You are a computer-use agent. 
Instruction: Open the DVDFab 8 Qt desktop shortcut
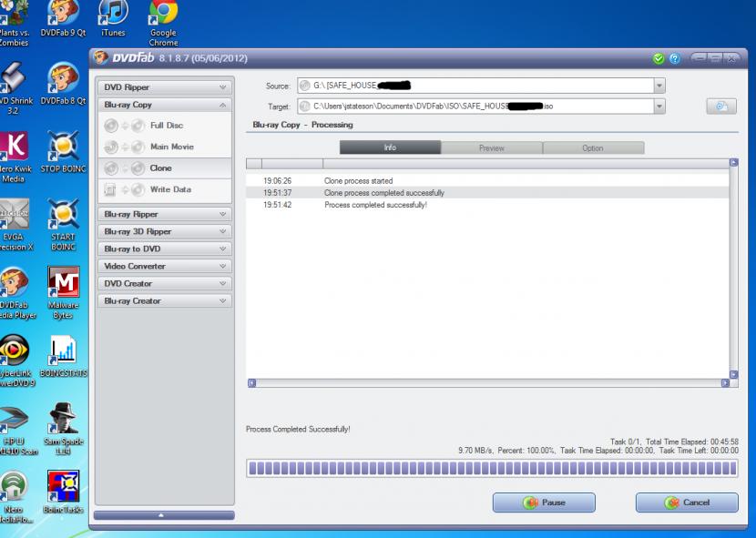click(63, 84)
